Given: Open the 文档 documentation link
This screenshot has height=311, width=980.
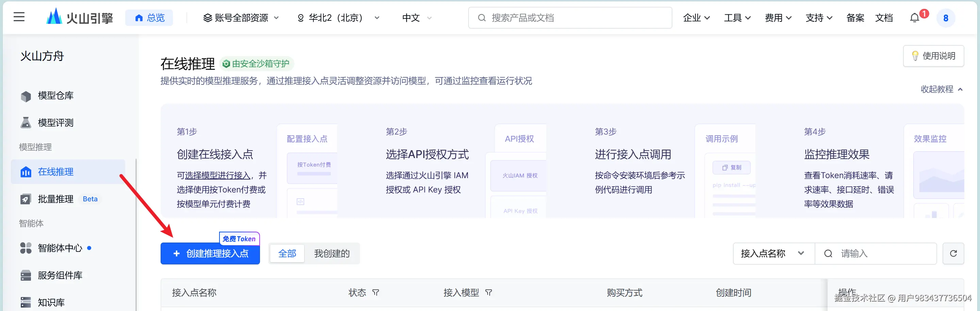Looking at the screenshot, I should (x=884, y=18).
